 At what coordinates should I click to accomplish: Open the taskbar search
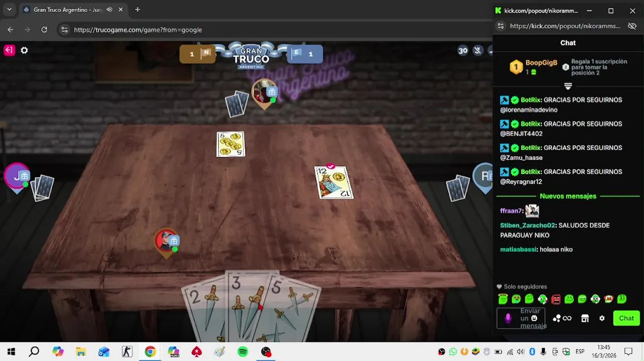34,351
